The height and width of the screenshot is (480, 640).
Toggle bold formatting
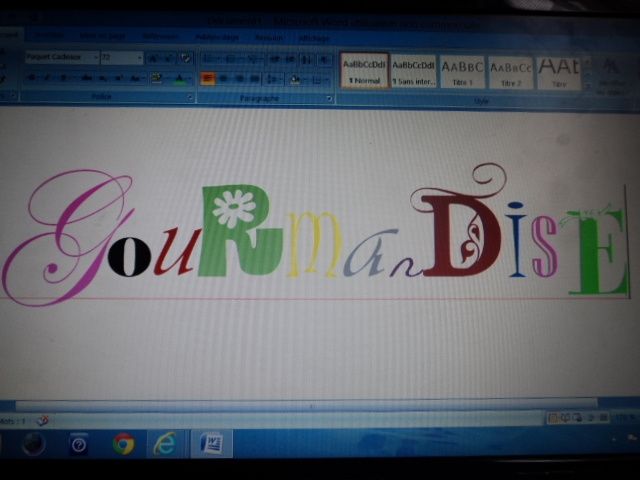tap(30, 79)
